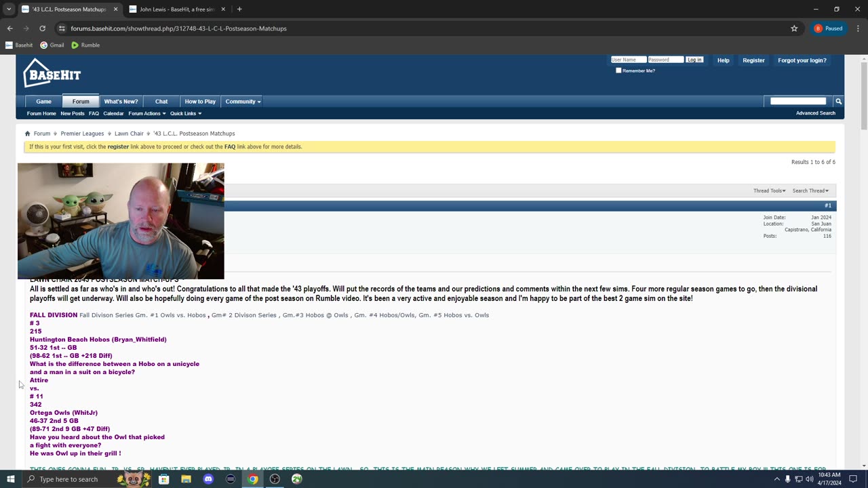Open the Thread Tools dropdown
Screen dimensions: 868x488
[770, 190]
